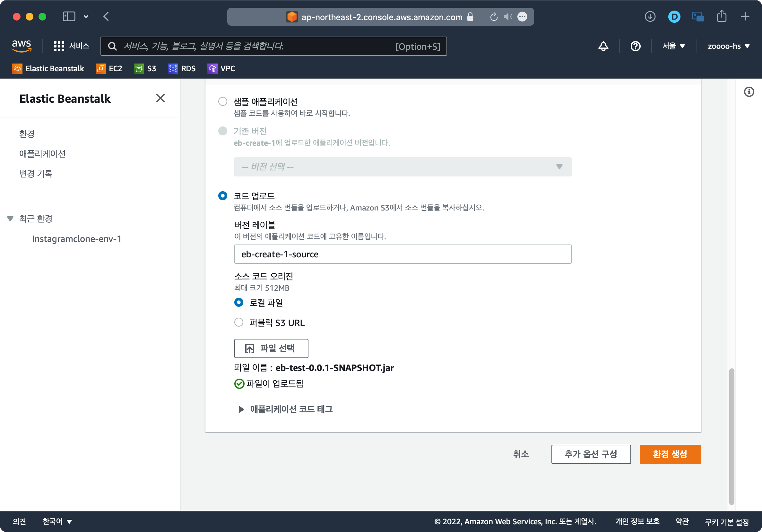The width and height of the screenshot is (762, 532).
Task: Open the zoooo-hs account dropdown
Action: [729, 46]
